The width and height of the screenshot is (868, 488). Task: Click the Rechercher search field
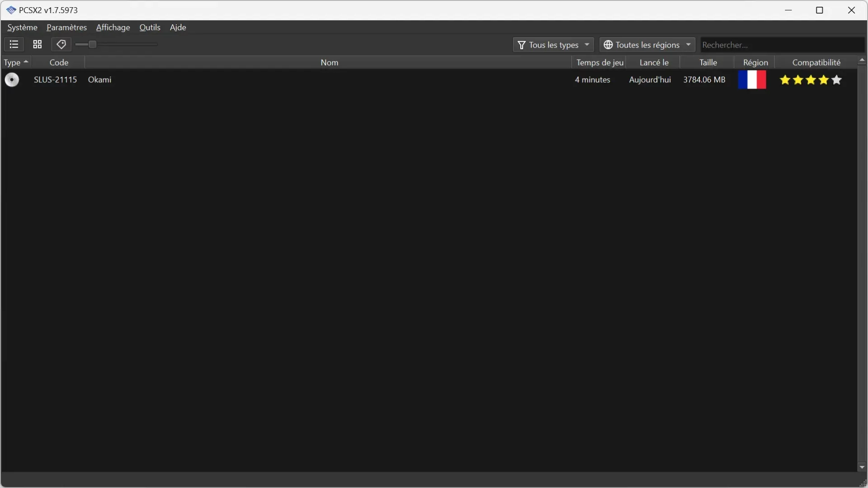point(782,45)
